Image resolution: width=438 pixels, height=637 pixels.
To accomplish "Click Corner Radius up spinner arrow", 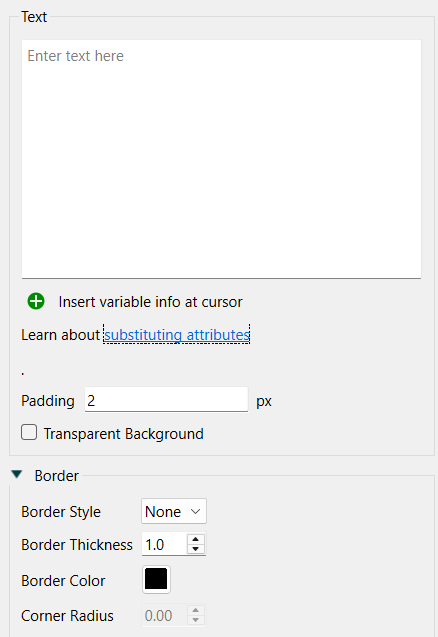I will (x=195, y=611).
